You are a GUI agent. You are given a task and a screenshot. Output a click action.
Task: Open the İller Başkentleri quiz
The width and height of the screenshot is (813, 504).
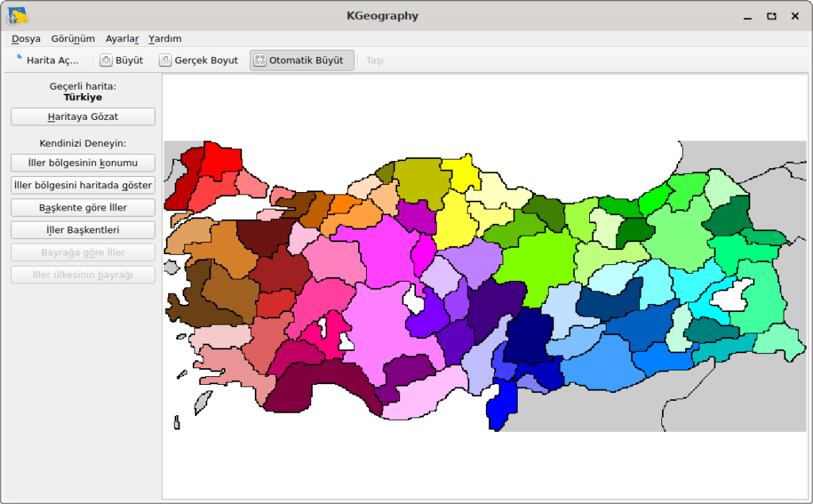[83, 229]
